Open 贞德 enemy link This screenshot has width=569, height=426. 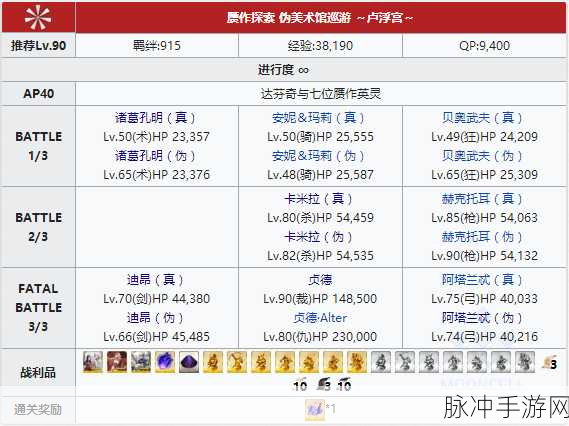point(320,280)
